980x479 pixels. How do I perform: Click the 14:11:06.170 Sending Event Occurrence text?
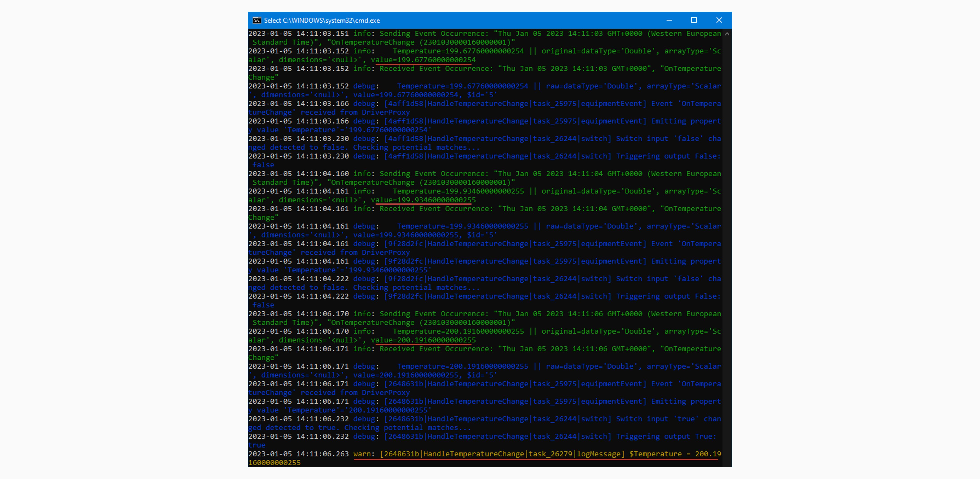tap(434, 314)
